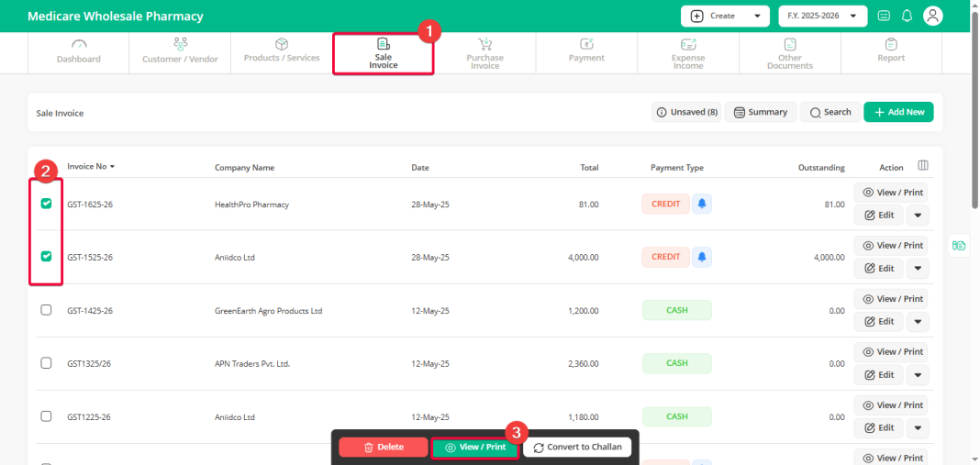
Task: Click Convert to Challan button
Action: coord(577,448)
